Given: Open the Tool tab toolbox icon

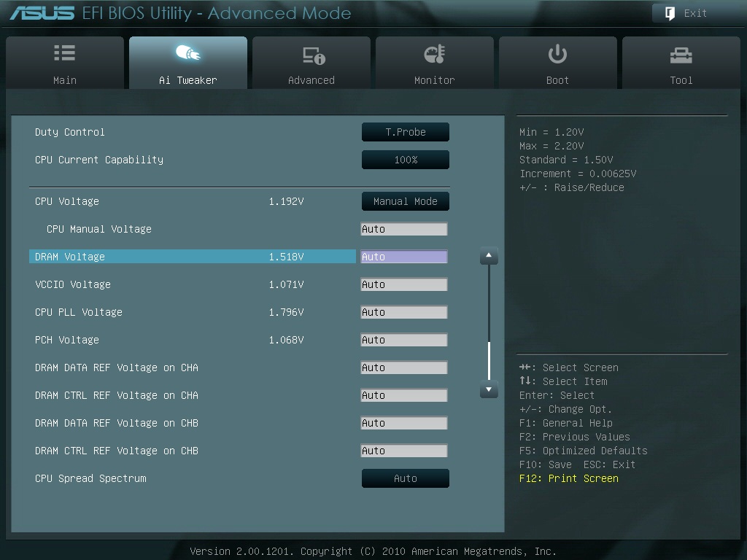Looking at the screenshot, I should 681,55.
